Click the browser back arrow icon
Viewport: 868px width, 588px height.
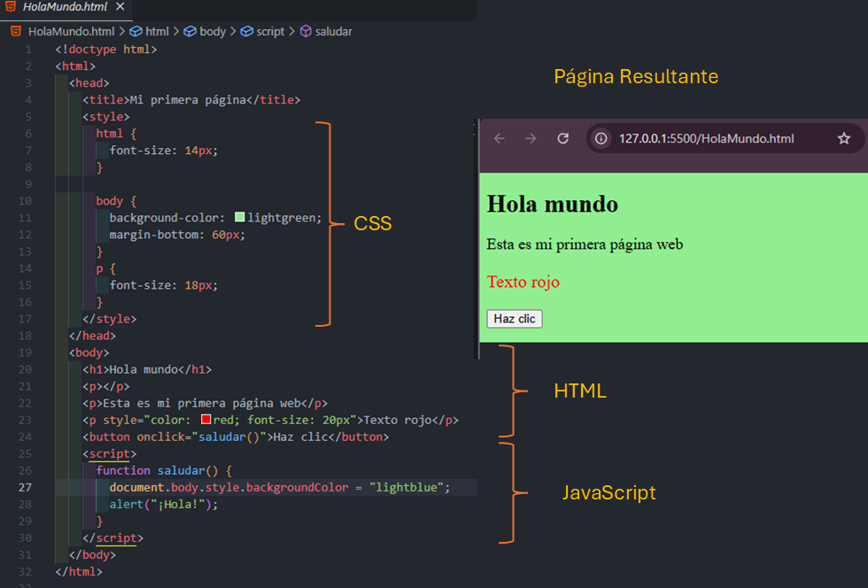point(500,138)
